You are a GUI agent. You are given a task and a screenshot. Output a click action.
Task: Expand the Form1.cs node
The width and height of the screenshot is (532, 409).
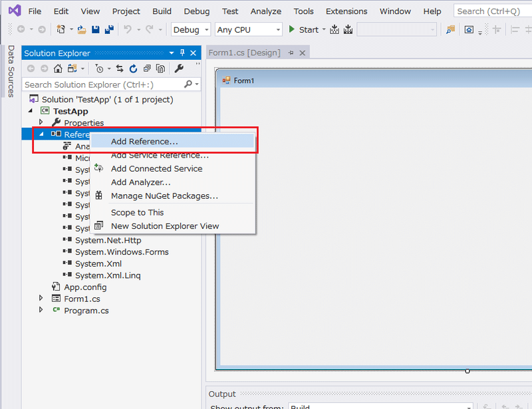tap(41, 298)
